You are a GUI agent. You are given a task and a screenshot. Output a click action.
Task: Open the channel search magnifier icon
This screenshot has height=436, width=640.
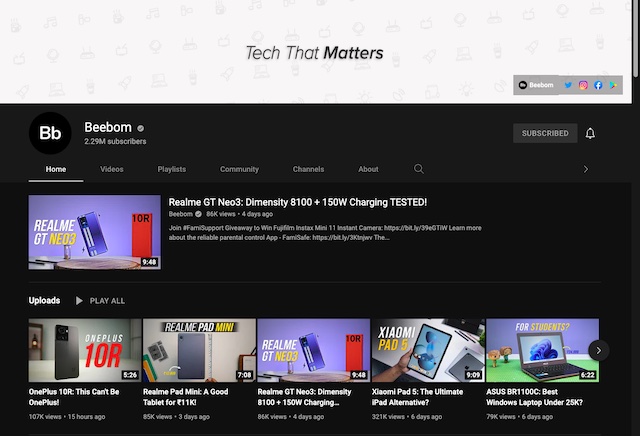(418, 169)
